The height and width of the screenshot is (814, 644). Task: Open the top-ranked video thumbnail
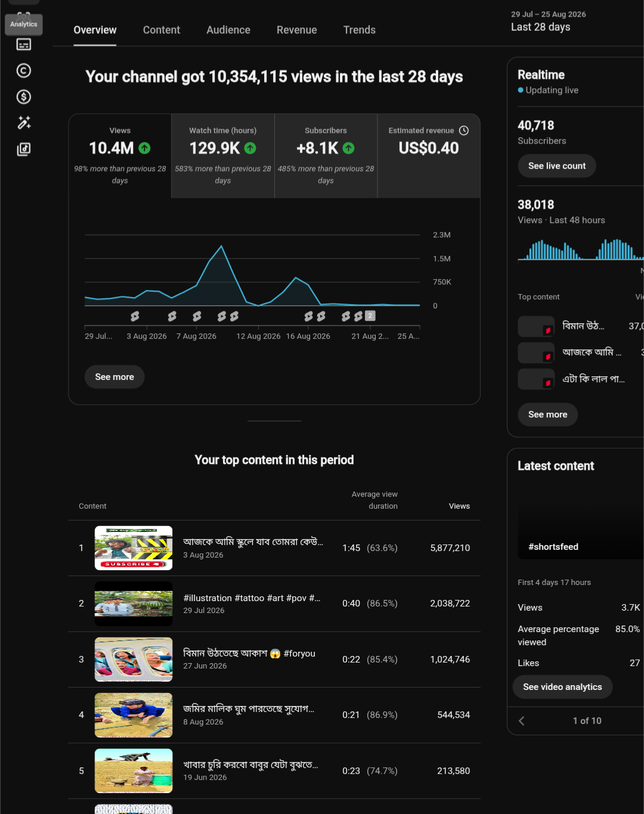pyautogui.click(x=134, y=548)
